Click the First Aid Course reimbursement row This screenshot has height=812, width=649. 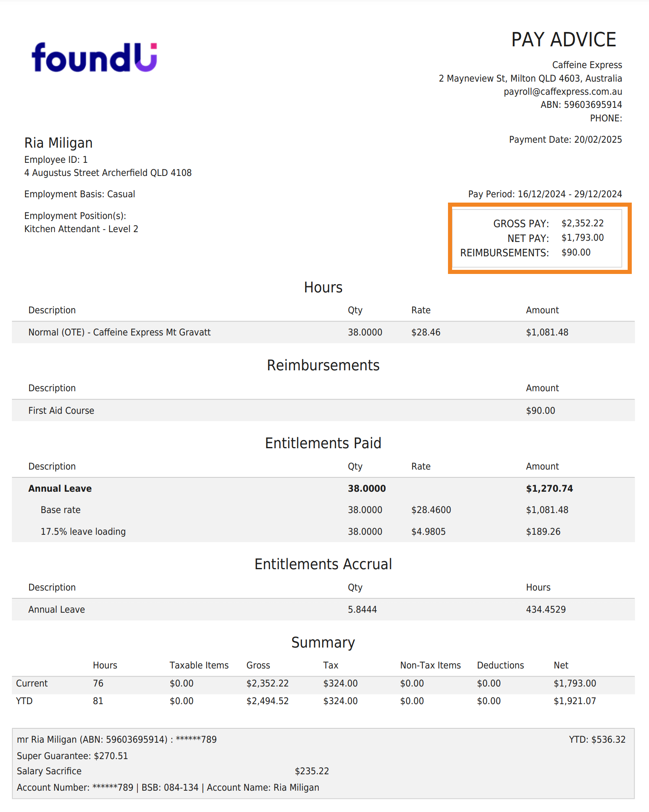[x=61, y=411]
